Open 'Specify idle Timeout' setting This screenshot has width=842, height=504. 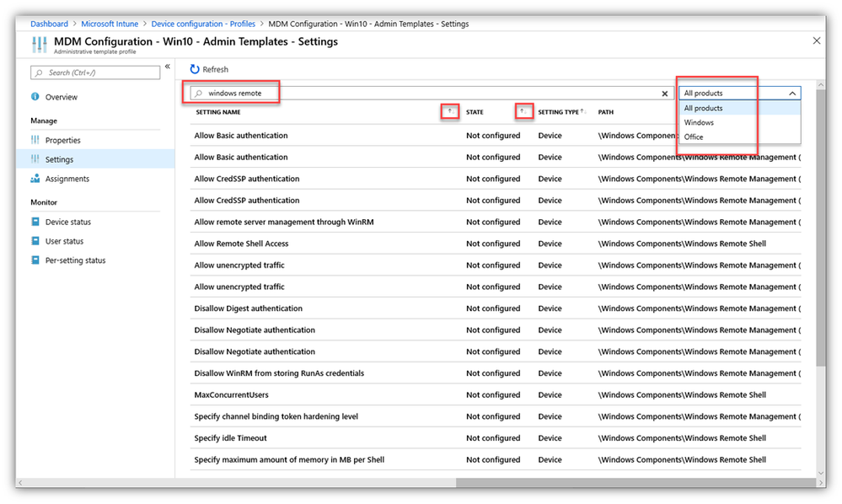[230, 438]
